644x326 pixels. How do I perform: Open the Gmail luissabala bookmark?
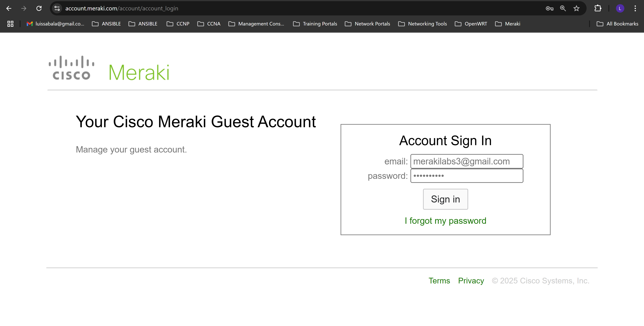pyautogui.click(x=56, y=24)
